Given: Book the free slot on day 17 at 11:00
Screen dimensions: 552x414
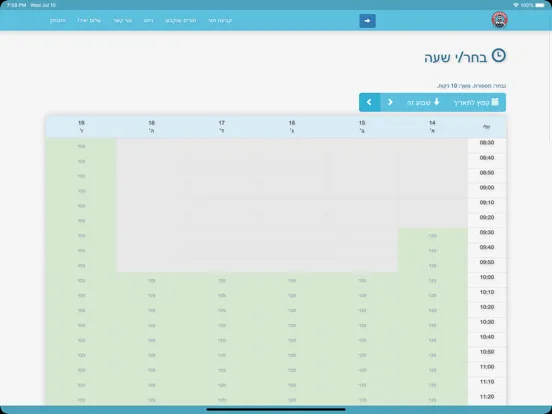Looking at the screenshot, I should pyautogui.click(x=222, y=370).
